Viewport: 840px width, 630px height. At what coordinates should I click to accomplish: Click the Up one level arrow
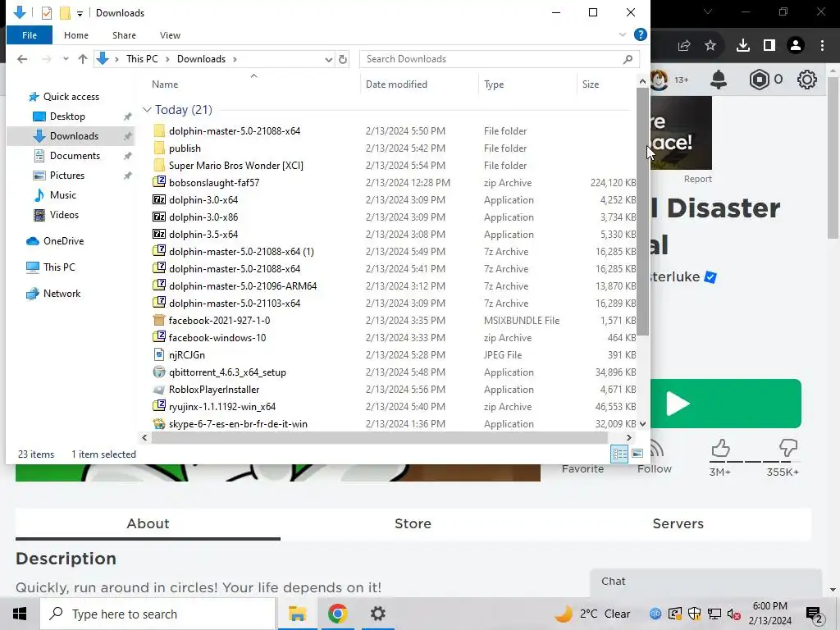[83, 59]
